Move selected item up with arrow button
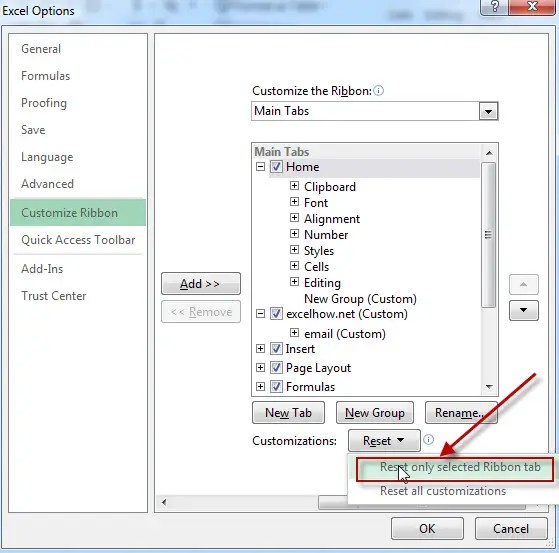The image size is (559, 553). pyautogui.click(x=523, y=284)
